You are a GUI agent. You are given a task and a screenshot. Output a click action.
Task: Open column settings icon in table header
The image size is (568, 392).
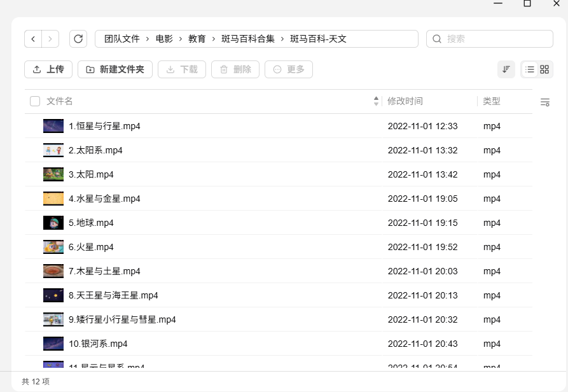(545, 102)
